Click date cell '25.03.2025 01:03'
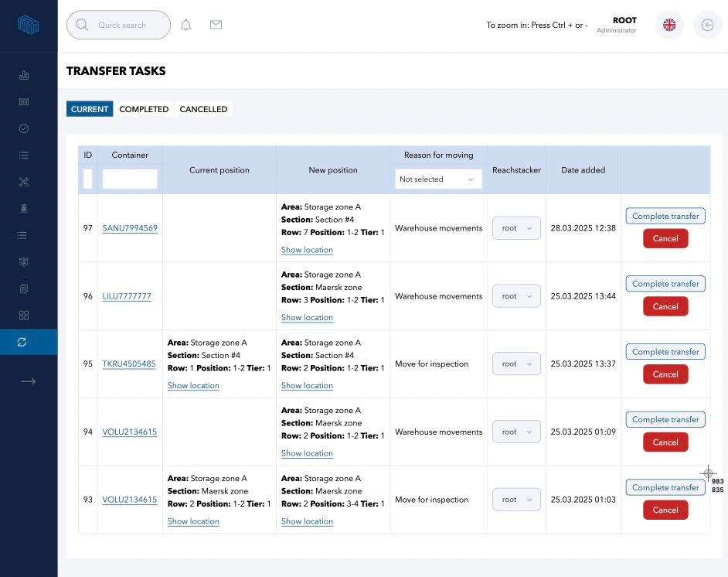The height and width of the screenshot is (577, 728). tap(583, 500)
